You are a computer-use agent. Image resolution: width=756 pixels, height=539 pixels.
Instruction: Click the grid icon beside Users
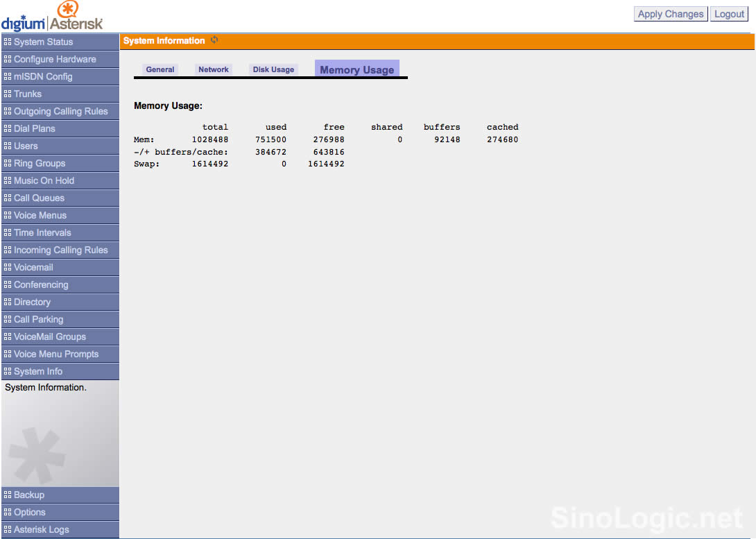[8, 146]
